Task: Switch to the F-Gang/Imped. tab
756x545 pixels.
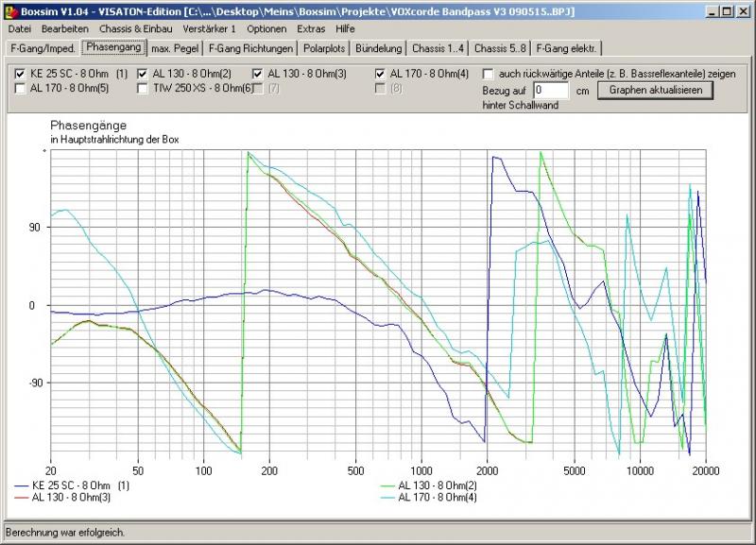Action: (42, 48)
